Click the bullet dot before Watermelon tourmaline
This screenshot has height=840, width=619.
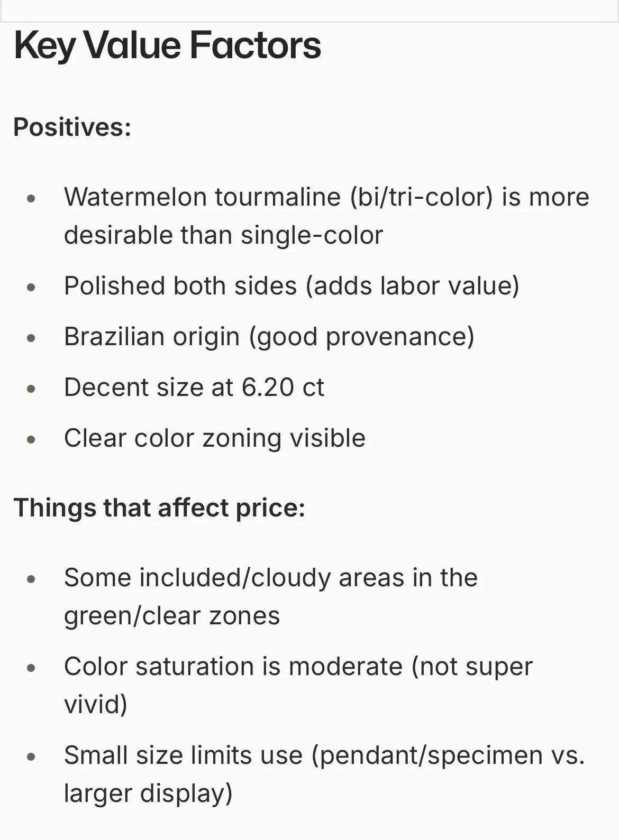(x=31, y=199)
